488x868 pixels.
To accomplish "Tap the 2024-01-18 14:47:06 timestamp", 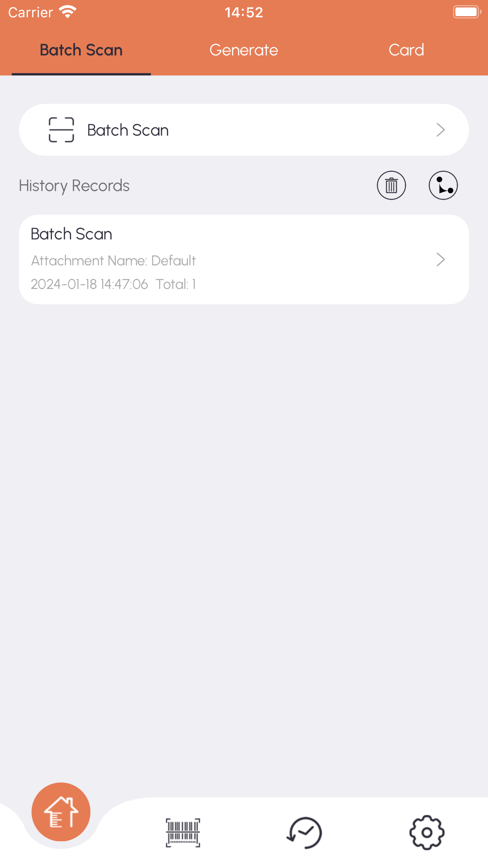I will click(89, 284).
